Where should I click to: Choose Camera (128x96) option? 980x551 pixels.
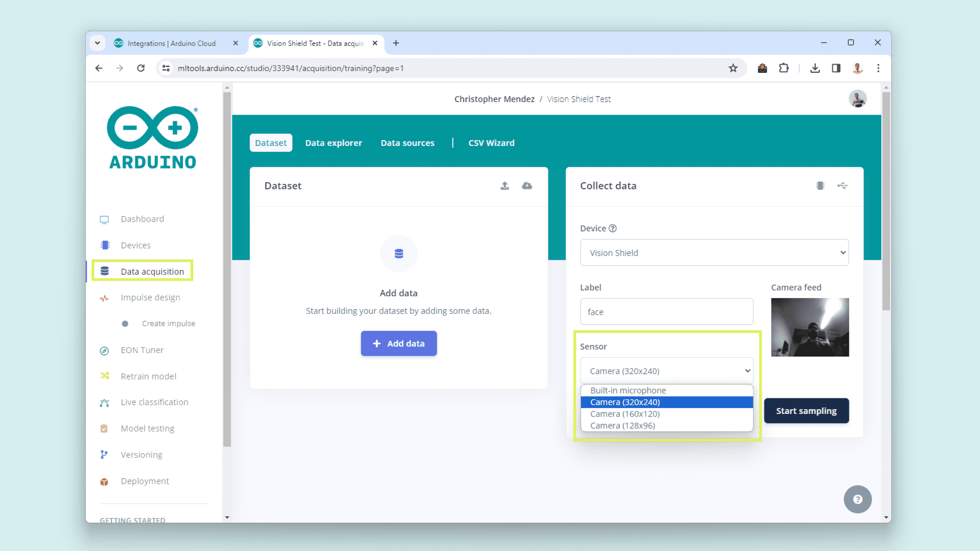coord(667,426)
